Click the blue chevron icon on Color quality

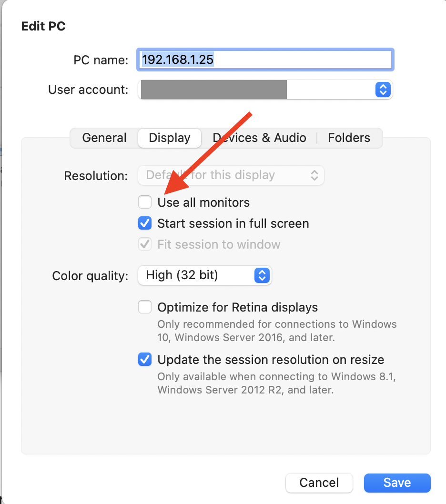262,275
